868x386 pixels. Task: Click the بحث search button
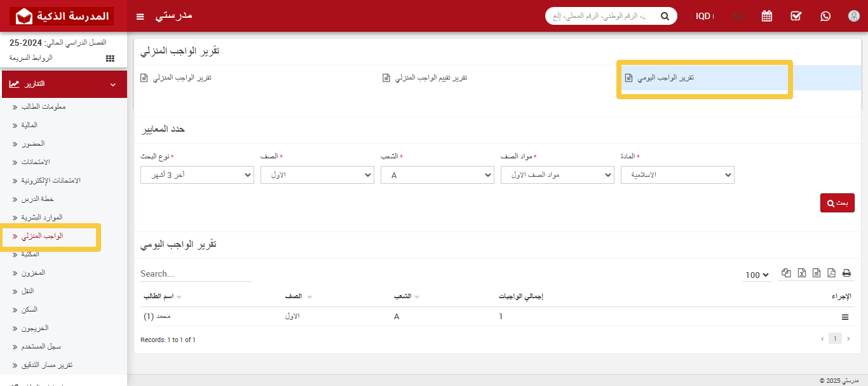(837, 202)
